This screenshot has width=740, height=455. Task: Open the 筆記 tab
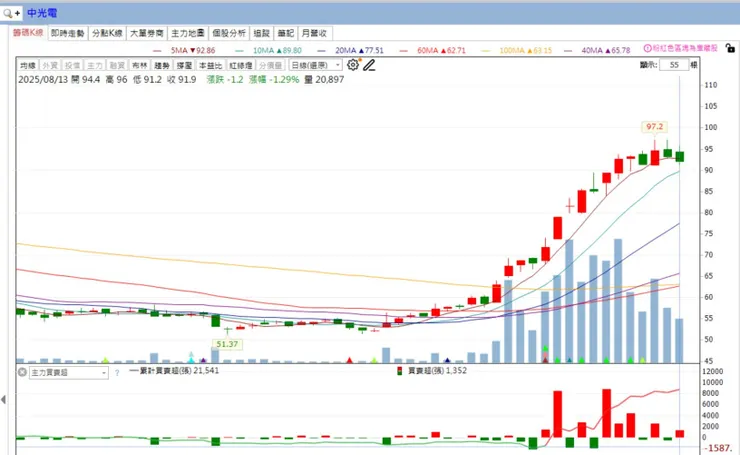click(286, 33)
